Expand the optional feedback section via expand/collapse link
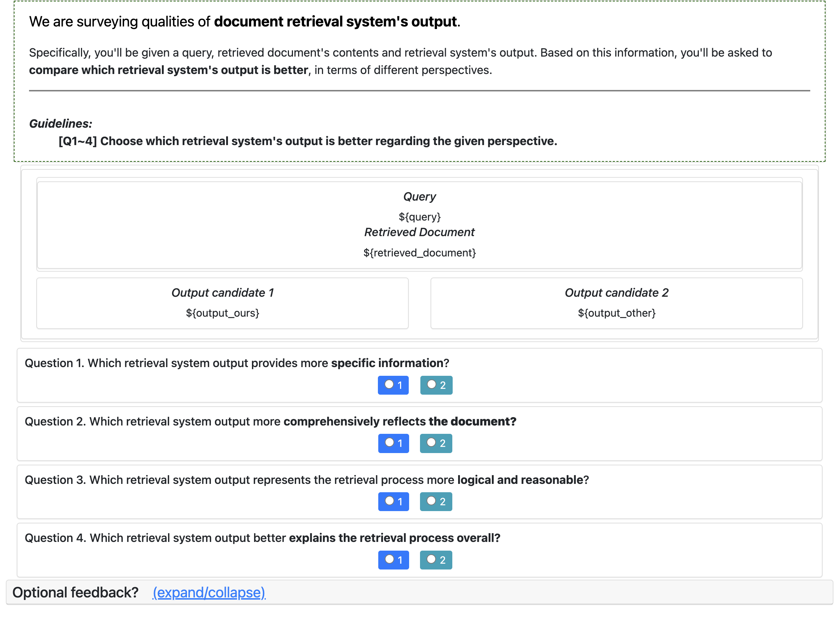This screenshot has width=840, height=621. [x=209, y=593]
